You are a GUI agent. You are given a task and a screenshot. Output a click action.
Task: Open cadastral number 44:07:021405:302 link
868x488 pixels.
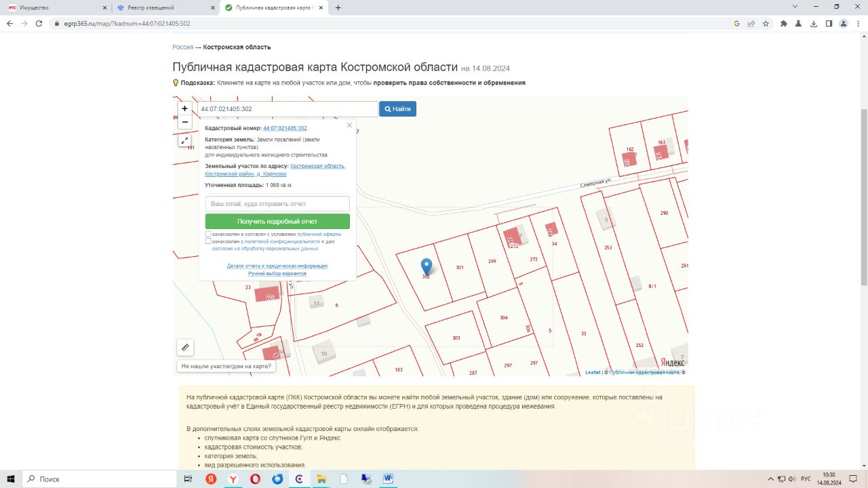click(285, 128)
